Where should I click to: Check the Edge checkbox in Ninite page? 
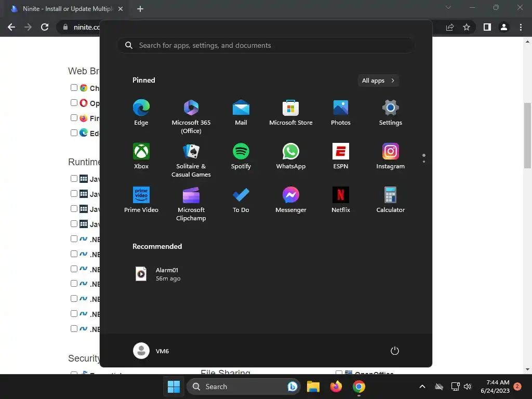(x=74, y=132)
